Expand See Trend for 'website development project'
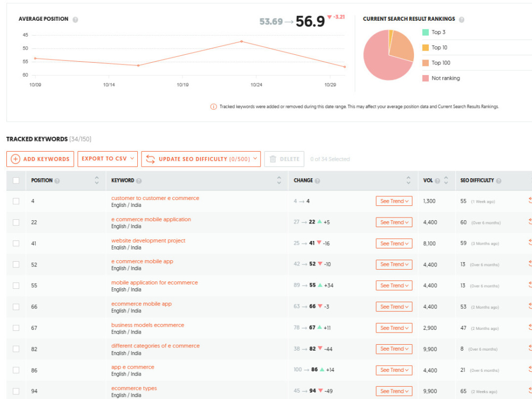 click(394, 243)
